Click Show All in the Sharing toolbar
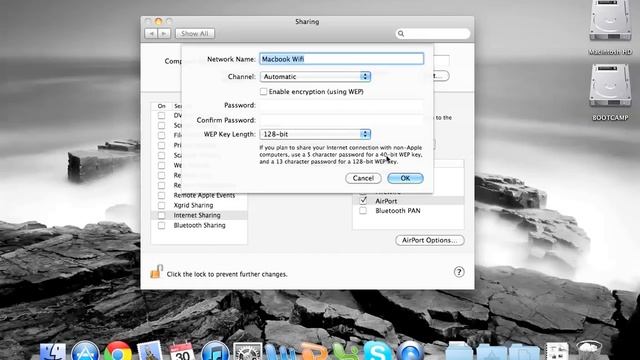 (195, 33)
